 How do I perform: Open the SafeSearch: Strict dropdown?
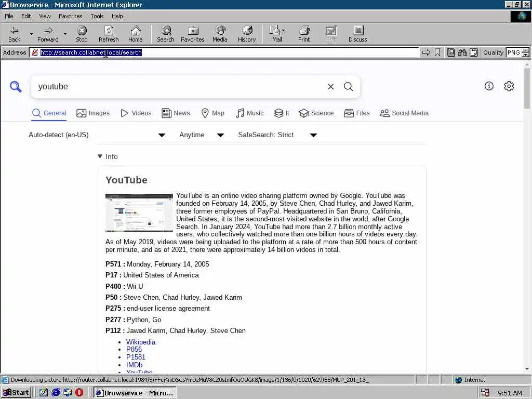277,135
